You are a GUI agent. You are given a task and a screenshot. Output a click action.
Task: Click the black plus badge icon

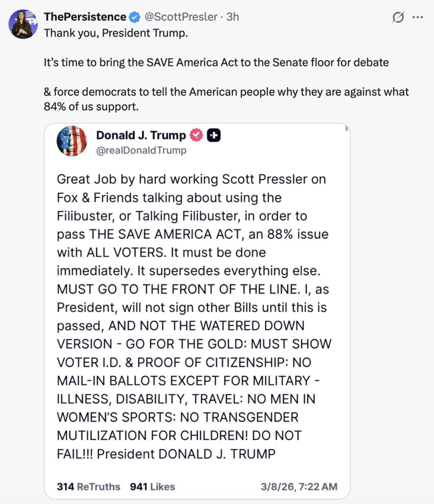click(214, 135)
